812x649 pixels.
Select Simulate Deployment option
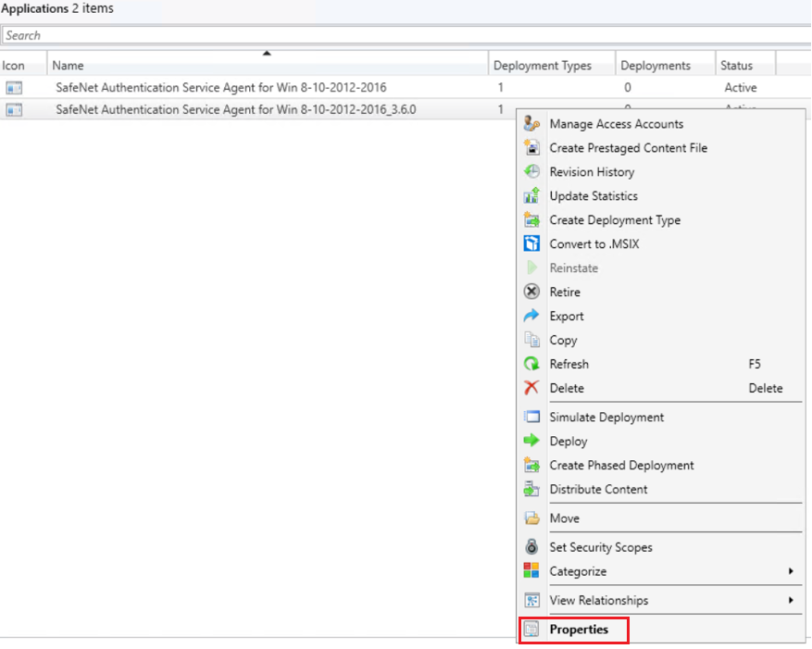click(x=661, y=417)
